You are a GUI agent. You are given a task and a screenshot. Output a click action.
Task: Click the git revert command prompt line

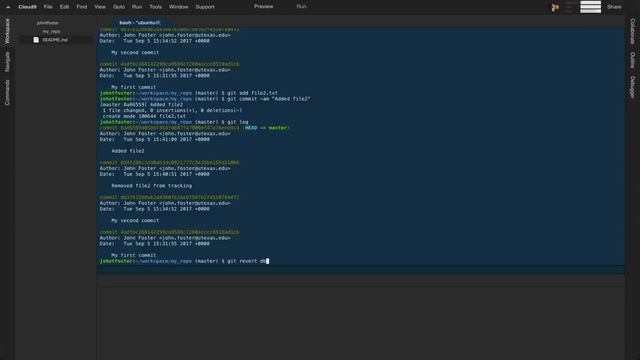[x=184, y=261]
